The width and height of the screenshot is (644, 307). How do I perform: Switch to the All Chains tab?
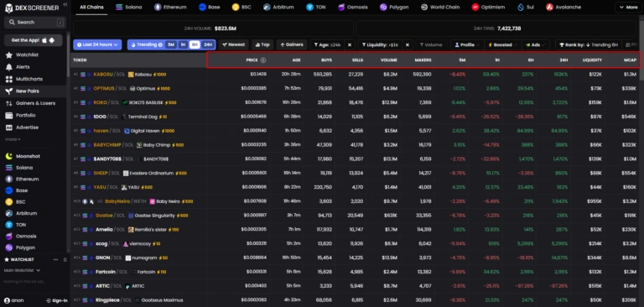(x=91, y=7)
